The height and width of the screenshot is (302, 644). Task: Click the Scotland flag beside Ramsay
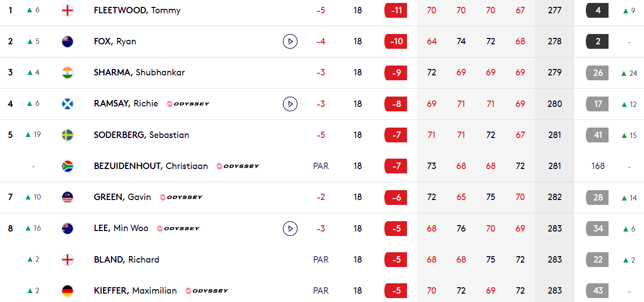pos(68,104)
